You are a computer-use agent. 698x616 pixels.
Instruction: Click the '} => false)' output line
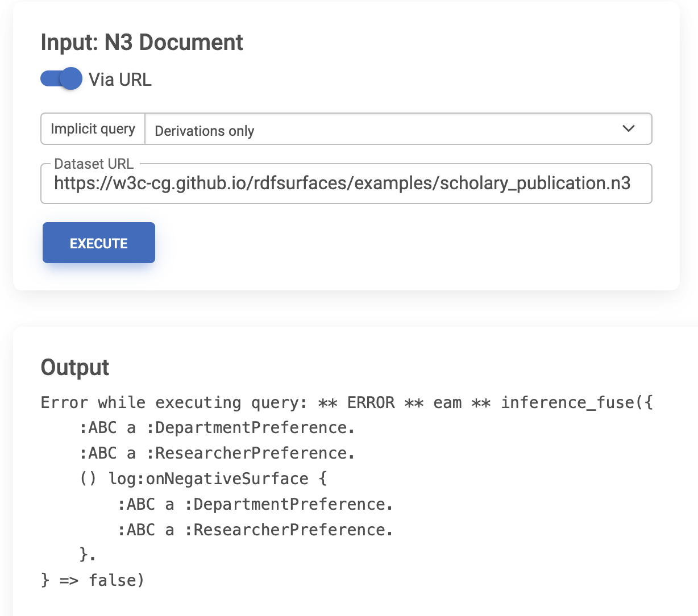(x=93, y=580)
